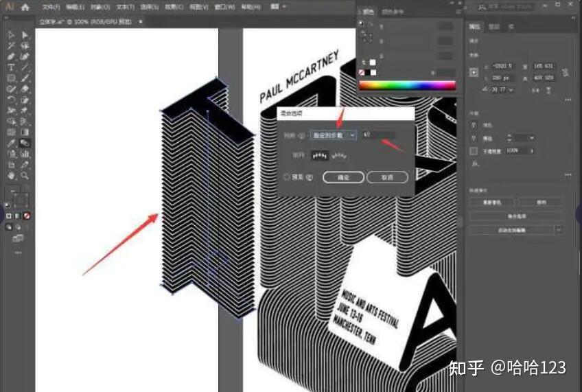
Task: Choose Align to Path orientation icon
Action: [x=339, y=156]
